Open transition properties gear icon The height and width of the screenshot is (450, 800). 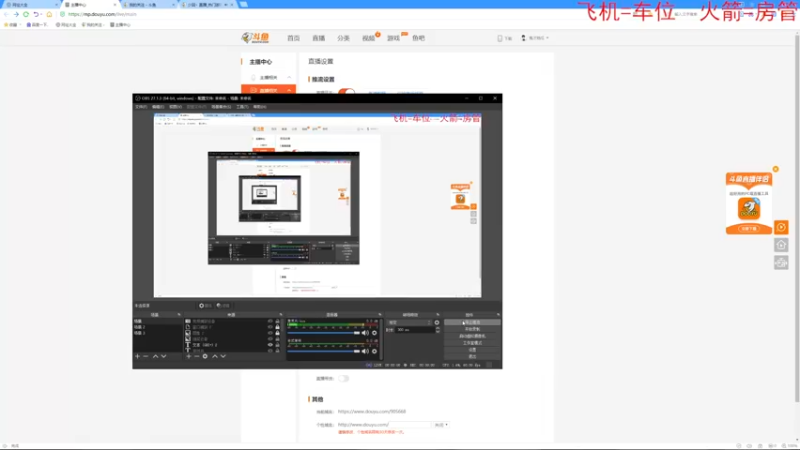pos(437,322)
